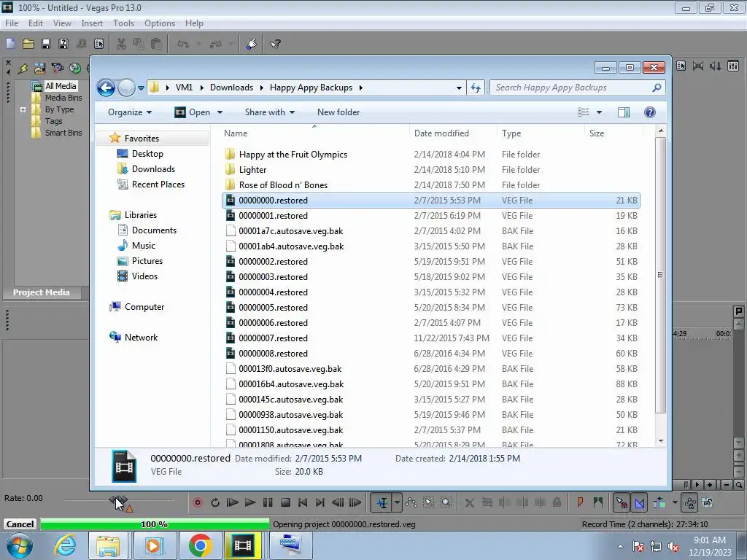Screen dimensions: 747x560
Task: Click the Open project folder icon
Action: [x=28, y=44]
